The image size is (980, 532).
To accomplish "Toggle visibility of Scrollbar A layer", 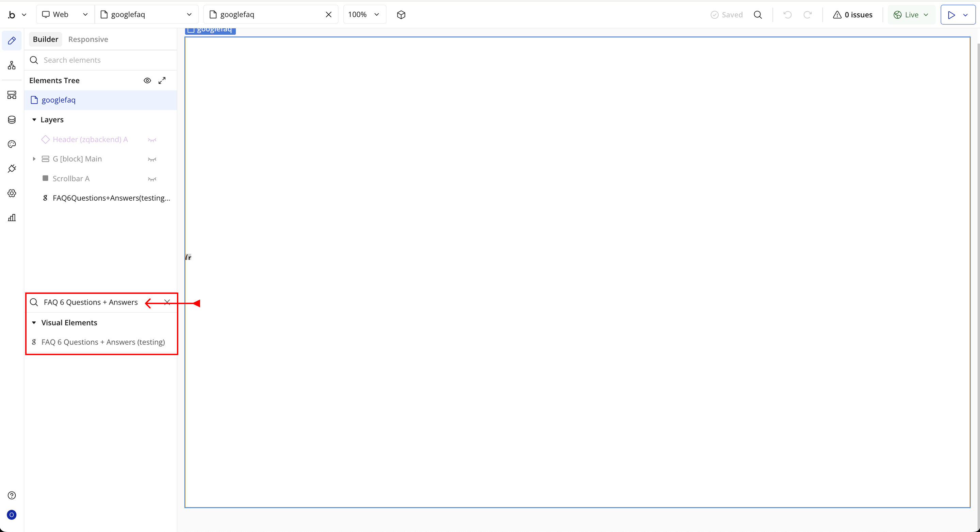I will click(x=152, y=179).
